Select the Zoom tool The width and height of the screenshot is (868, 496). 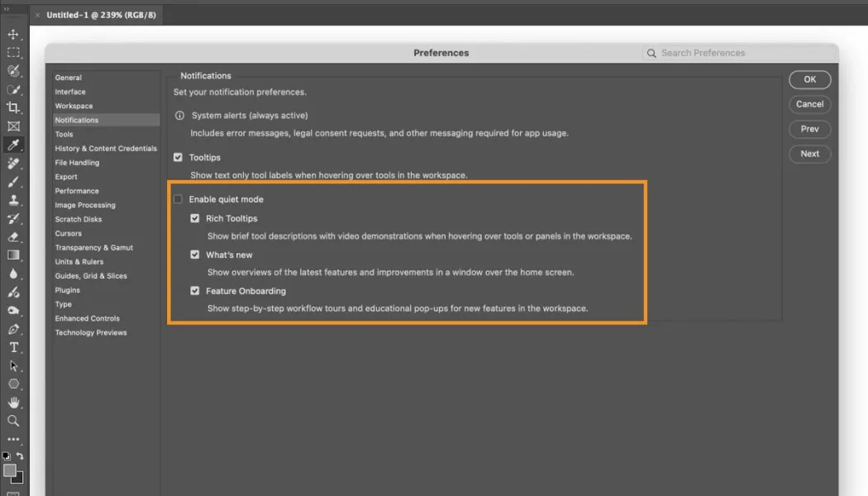(13, 421)
